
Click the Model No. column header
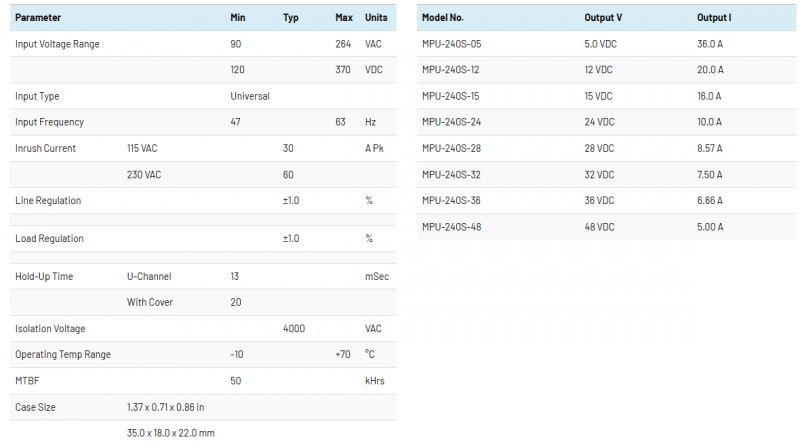443,18
